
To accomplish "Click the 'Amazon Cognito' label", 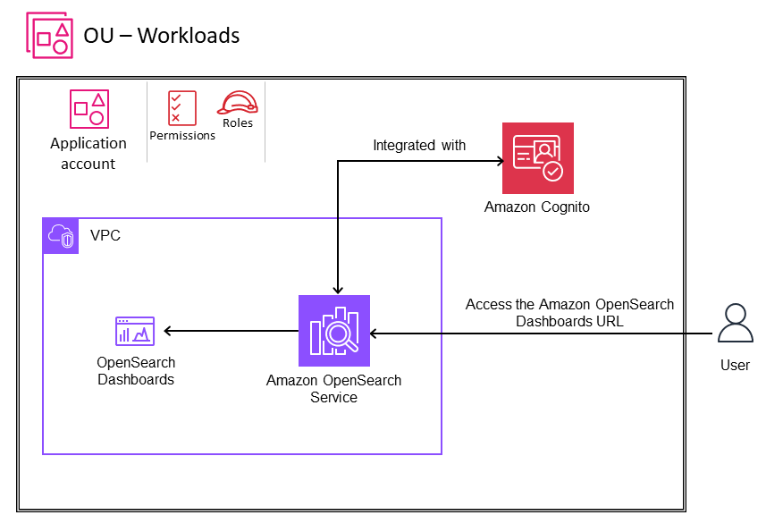I will [x=537, y=207].
